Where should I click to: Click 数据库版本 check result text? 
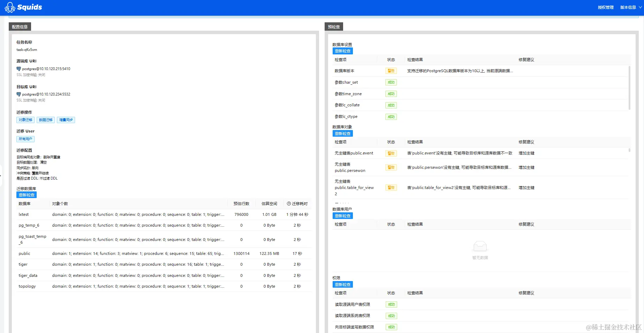[x=460, y=71]
